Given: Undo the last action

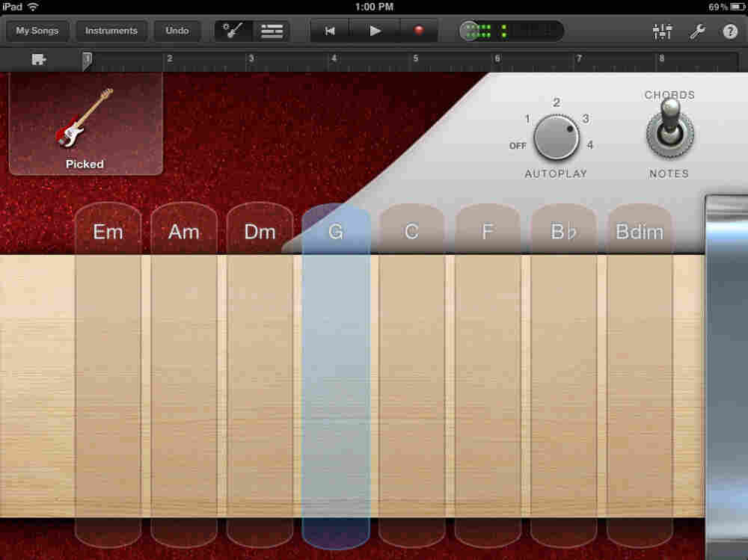Looking at the screenshot, I should pyautogui.click(x=177, y=31).
